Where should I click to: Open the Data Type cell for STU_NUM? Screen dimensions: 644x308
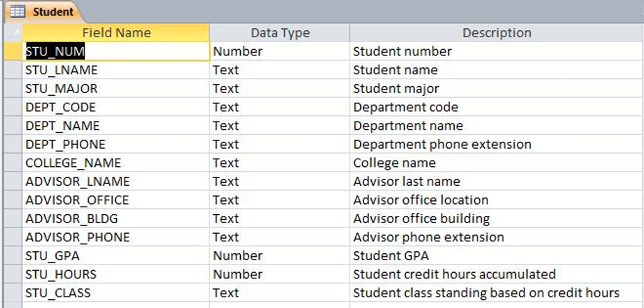[280, 52]
